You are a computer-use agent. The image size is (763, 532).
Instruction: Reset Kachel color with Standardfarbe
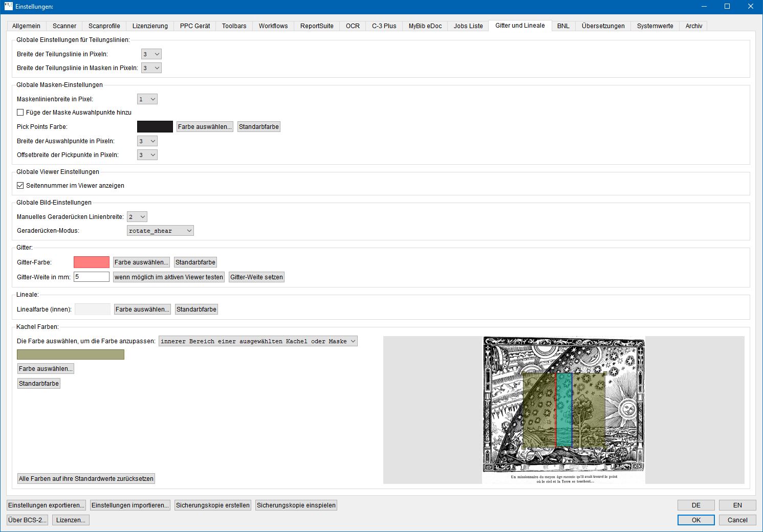[x=39, y=384]
